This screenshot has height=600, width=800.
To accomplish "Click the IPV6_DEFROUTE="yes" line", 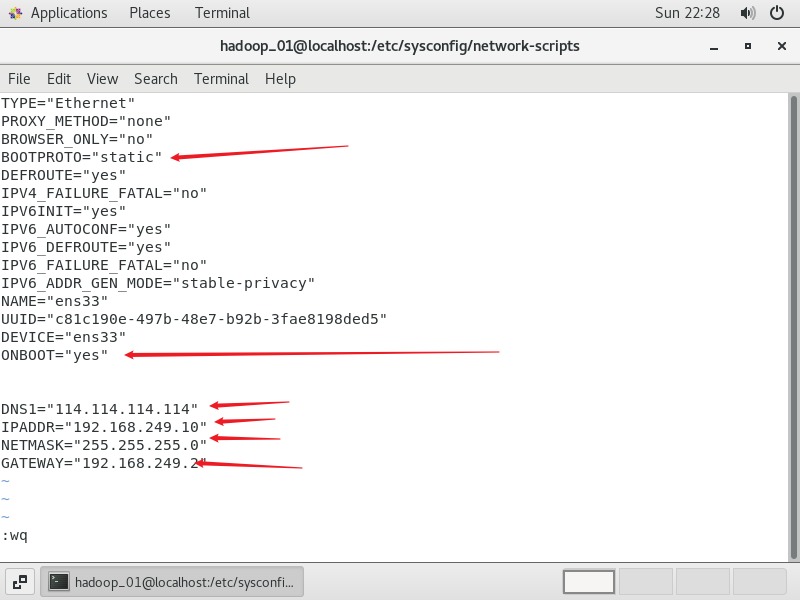I will [86, 247].
